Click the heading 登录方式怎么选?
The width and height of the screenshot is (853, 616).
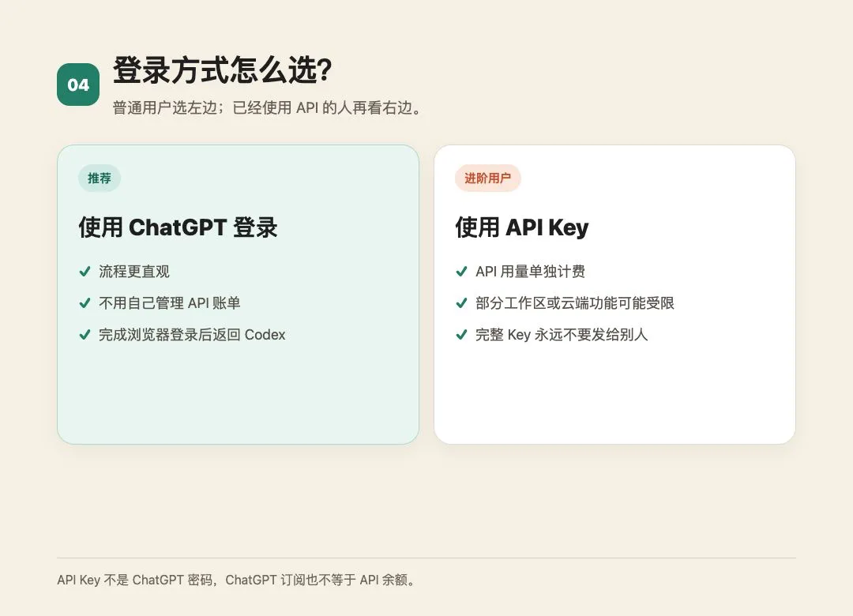[222, 70]
